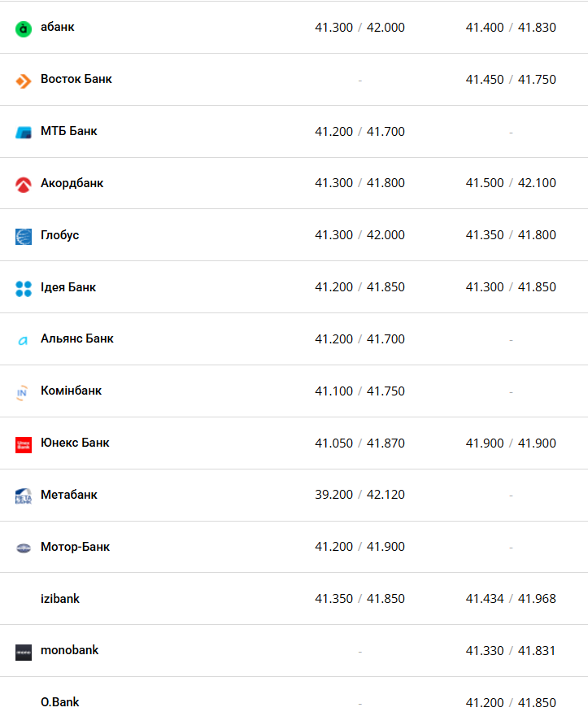Screen dimensions: 588x725
Task: Select Юнекс Банк rate 41.900 / 41.900
Action: pyautogui.click(x=511, y=443)
